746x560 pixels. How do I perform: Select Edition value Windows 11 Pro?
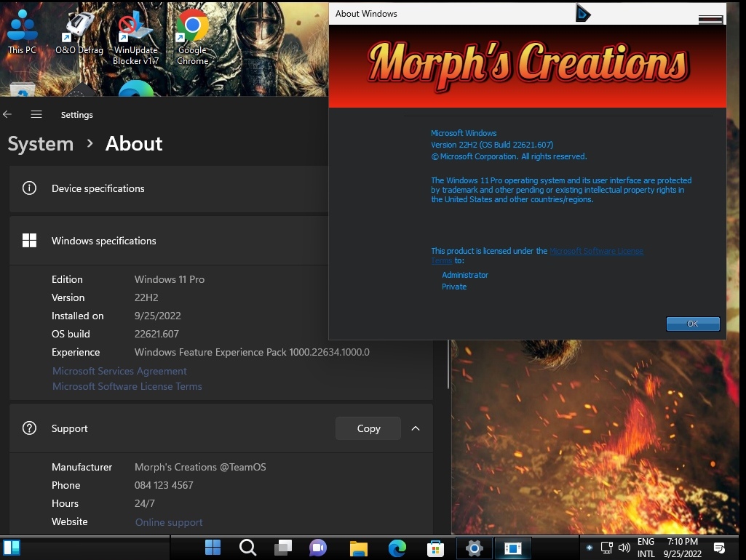tap(170, 279)
